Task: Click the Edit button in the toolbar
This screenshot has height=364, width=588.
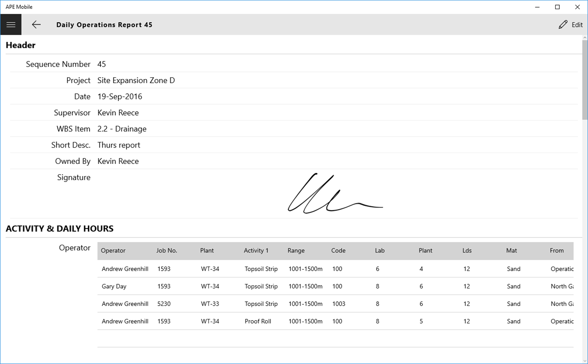Action: coord(572,24)
